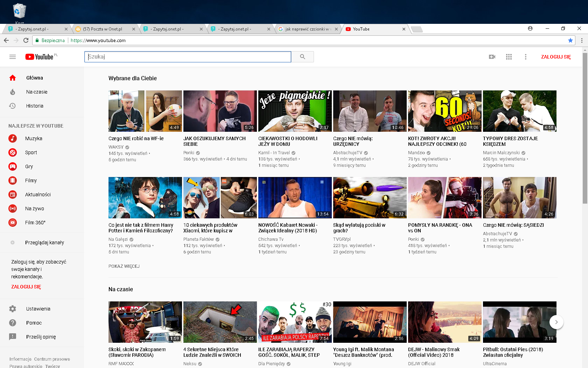Viewport: 588px width, 368px height.
Task: Open the upload video camera icon
Action: pyautogui.click(x=492, y=57)
